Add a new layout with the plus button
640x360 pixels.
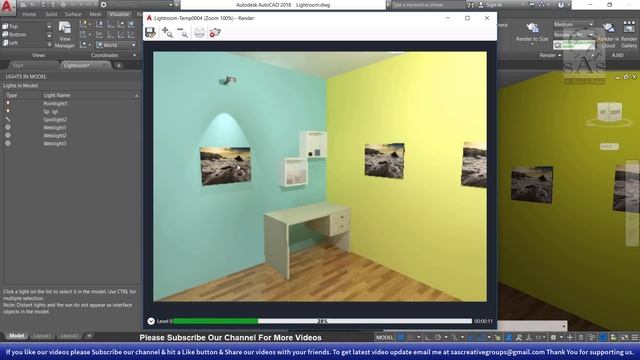(89, 336)
